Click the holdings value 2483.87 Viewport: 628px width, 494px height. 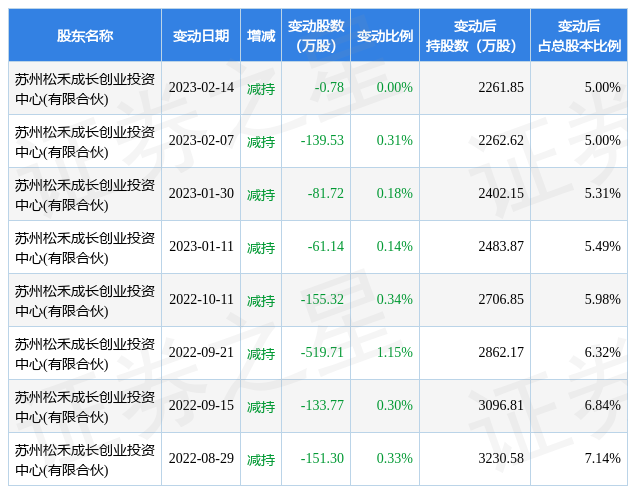[x=501, y=246]
